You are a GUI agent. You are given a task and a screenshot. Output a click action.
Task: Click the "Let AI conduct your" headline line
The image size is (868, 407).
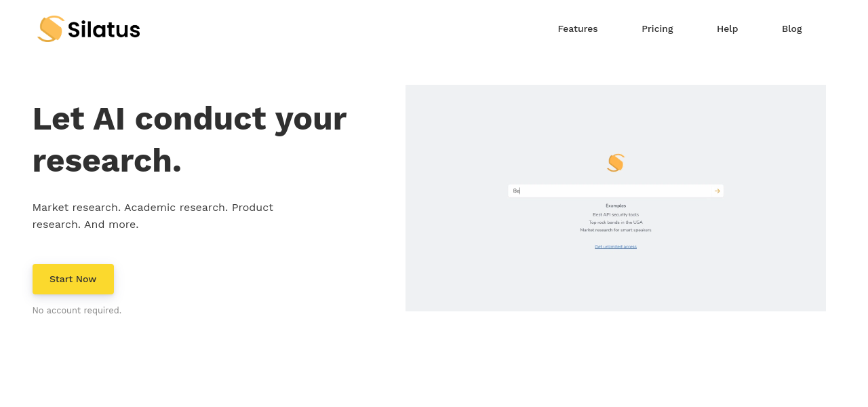pos(189,119)
